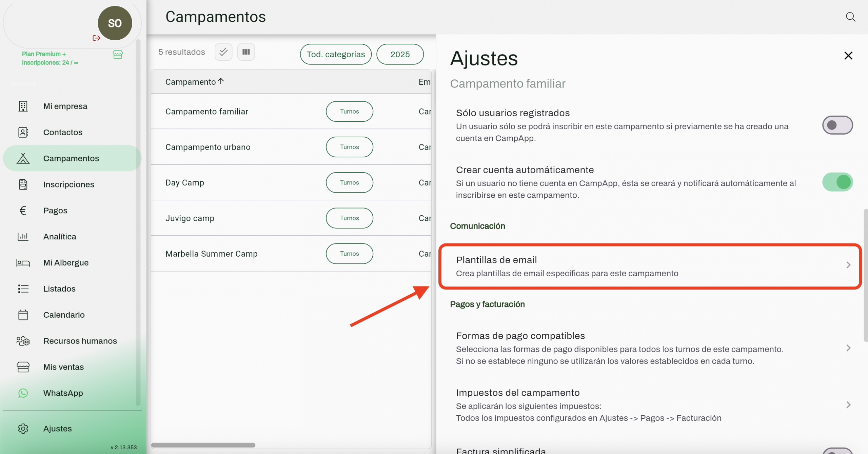868x454 pixels.
Task: Click the Ajustes gear icon in sidebar
Action: (x=23, y=429)
